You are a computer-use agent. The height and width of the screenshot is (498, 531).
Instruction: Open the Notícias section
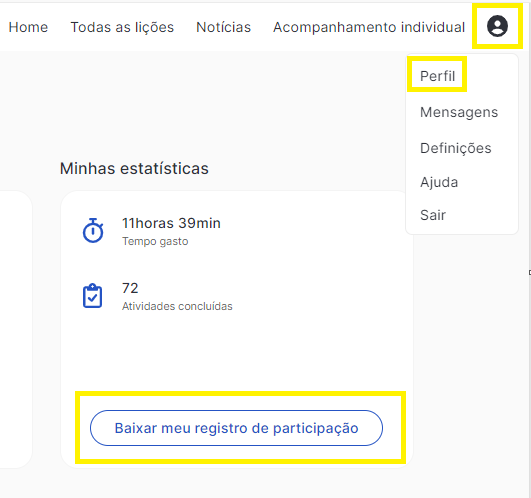(x=224, y=27)
